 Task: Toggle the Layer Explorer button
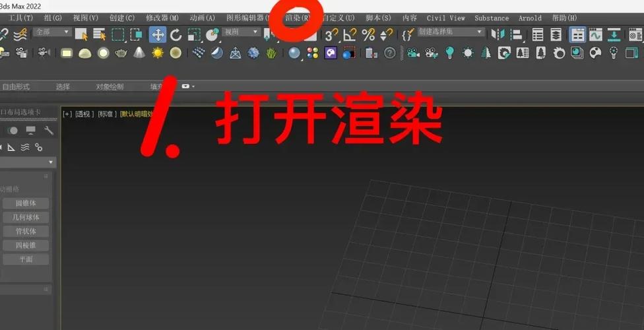(x=556, y=35)
